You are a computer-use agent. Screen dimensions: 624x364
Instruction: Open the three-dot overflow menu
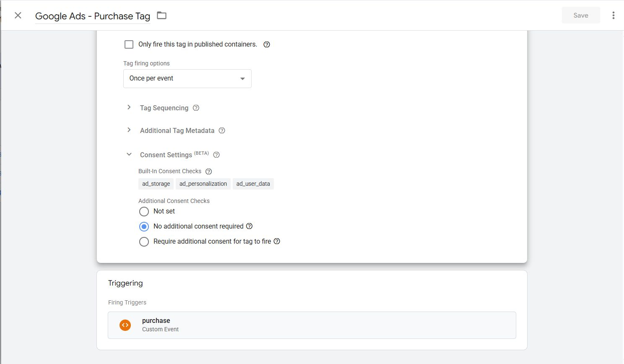pyautogui.click(x=613, y=15)
